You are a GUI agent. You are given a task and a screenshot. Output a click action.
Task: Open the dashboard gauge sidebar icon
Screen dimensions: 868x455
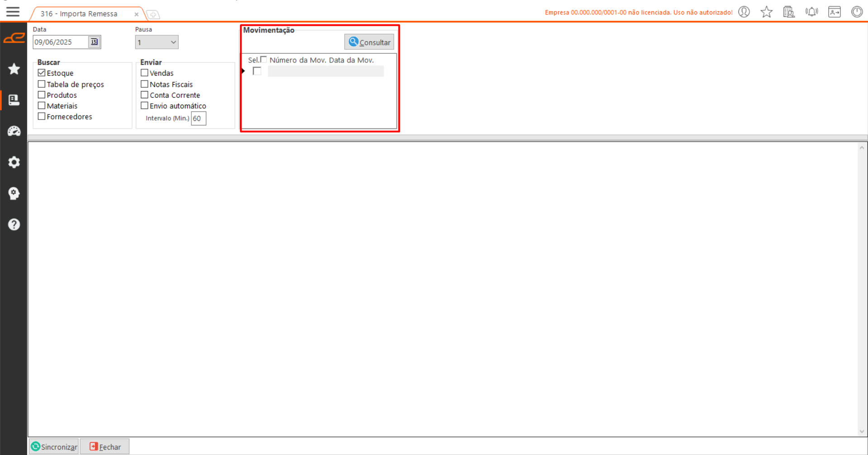pos(14,131)
